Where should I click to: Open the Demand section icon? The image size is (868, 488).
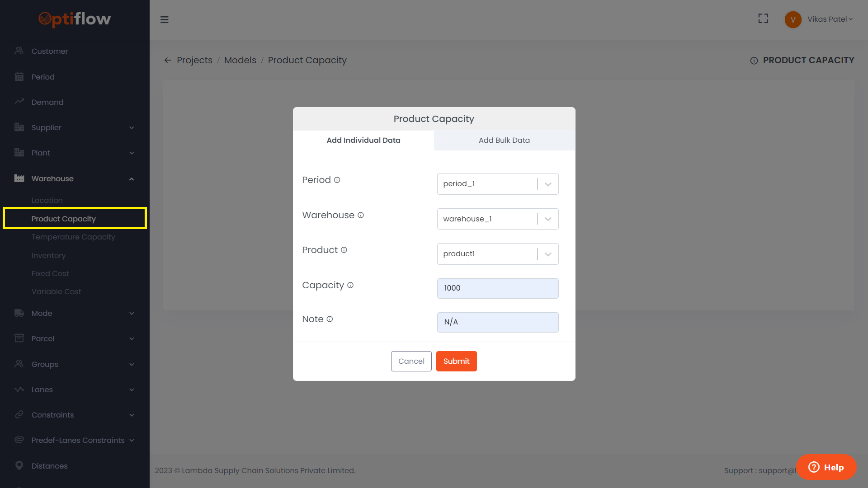tap(19, 102)
